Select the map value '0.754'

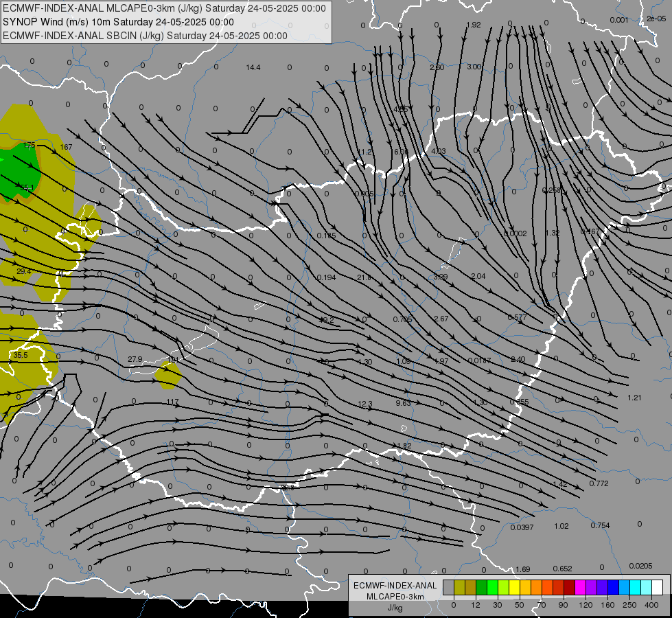pyautogui.click(x=600, y=525)
